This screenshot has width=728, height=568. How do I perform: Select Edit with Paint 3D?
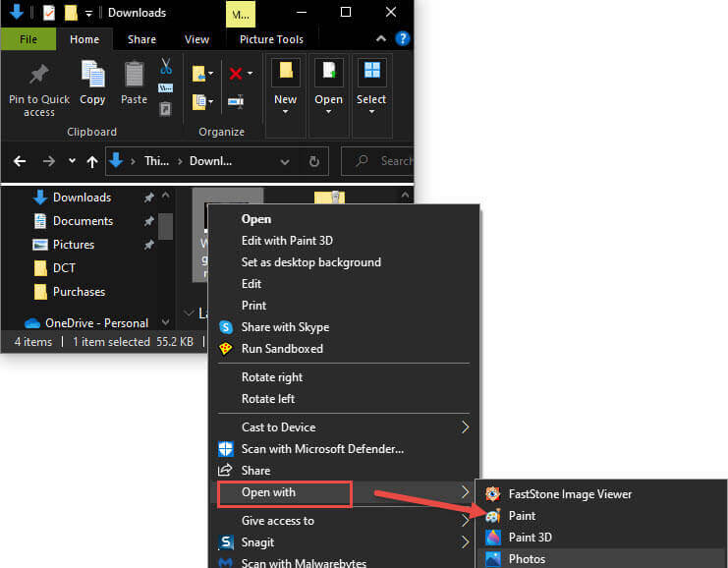pos(344,241)
